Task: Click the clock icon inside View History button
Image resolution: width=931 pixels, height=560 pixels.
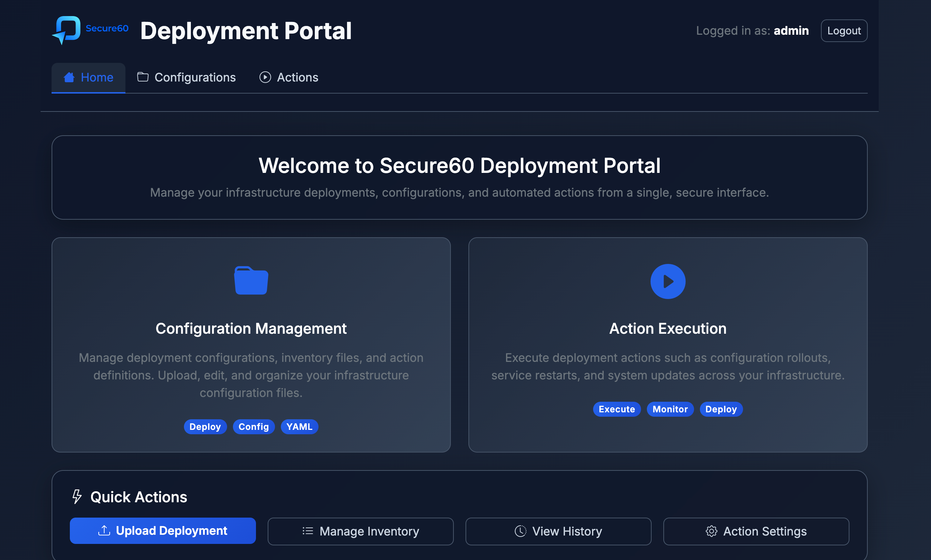Action: [x=520, y=531]
